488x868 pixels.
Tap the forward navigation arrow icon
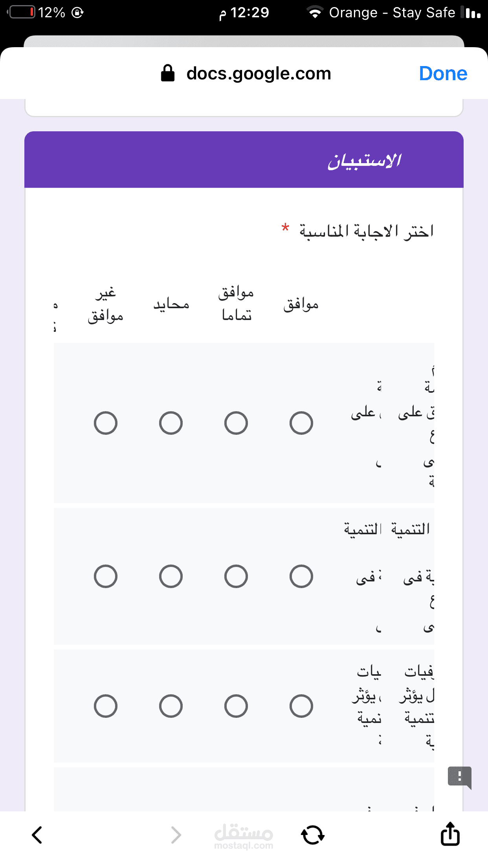(176, 835)
